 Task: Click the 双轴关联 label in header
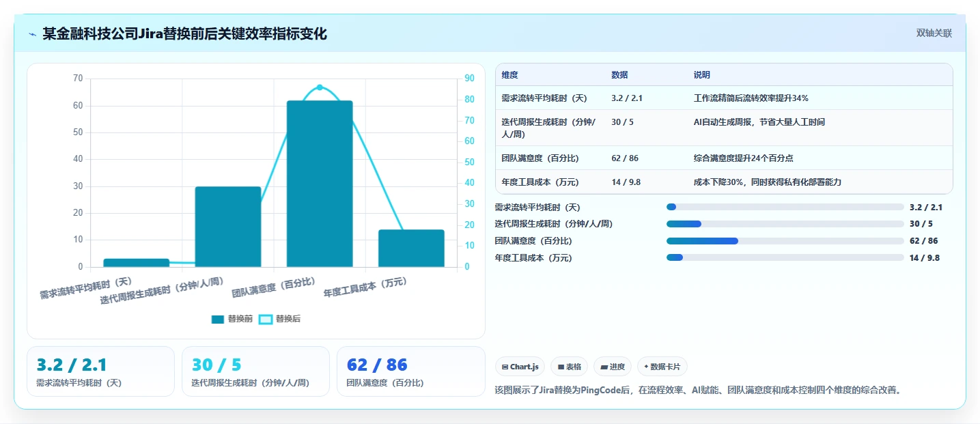click(x=934, y=33)
